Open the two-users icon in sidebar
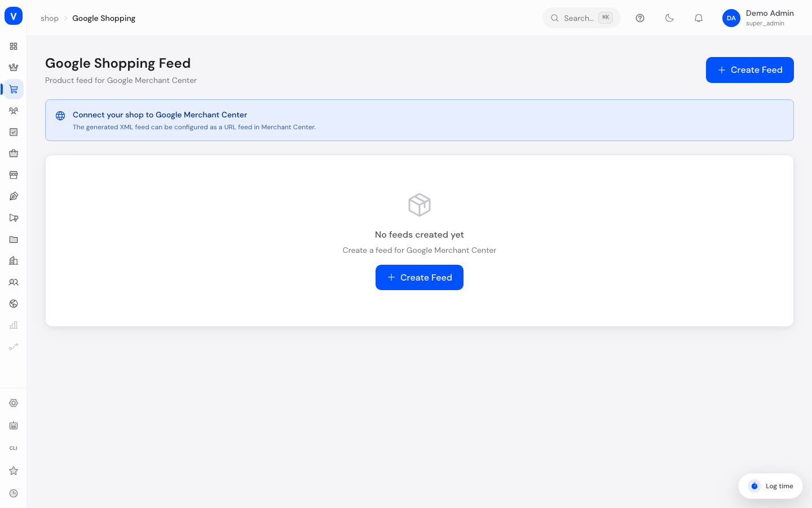Image resolution: width=812 pixels, height=508 pixels. [14, 282]
